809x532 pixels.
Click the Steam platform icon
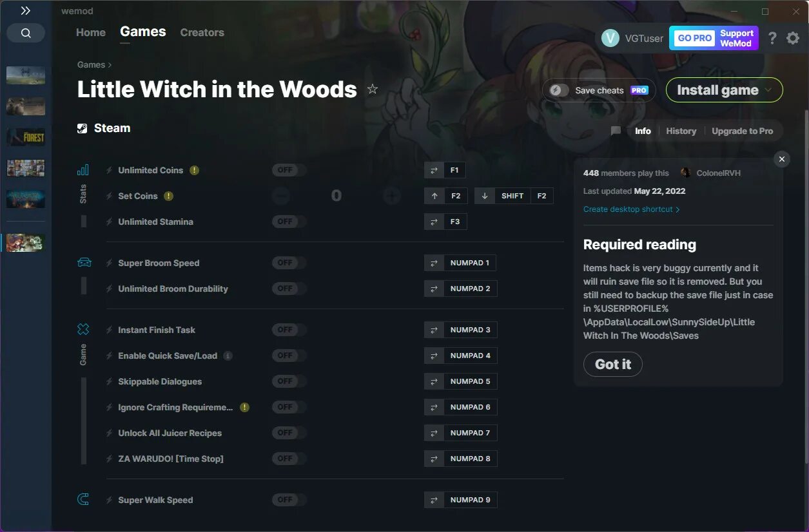[x=82, y=128]
